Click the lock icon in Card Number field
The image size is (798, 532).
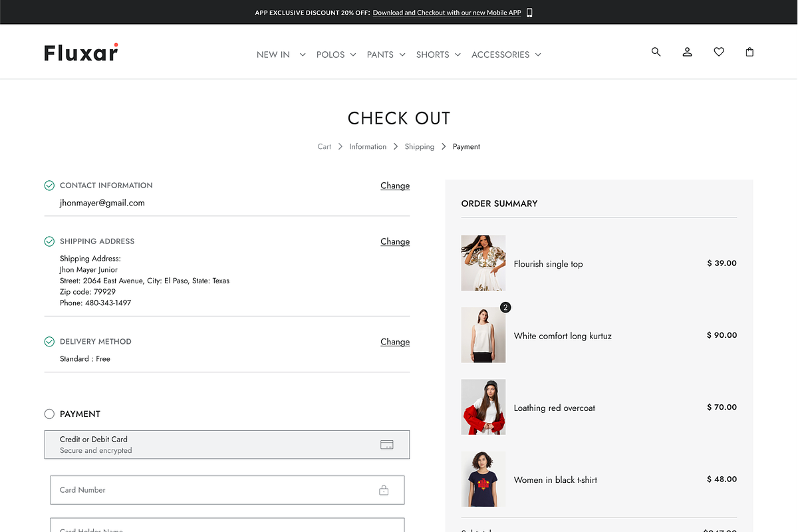[x=384, y=490]
